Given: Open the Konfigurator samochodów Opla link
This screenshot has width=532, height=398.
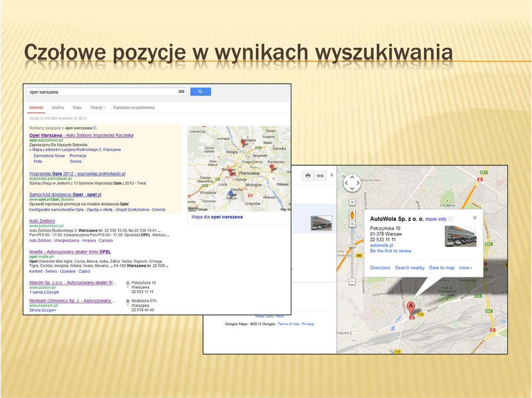Looking at the screenshot, I should coord(57,210).
